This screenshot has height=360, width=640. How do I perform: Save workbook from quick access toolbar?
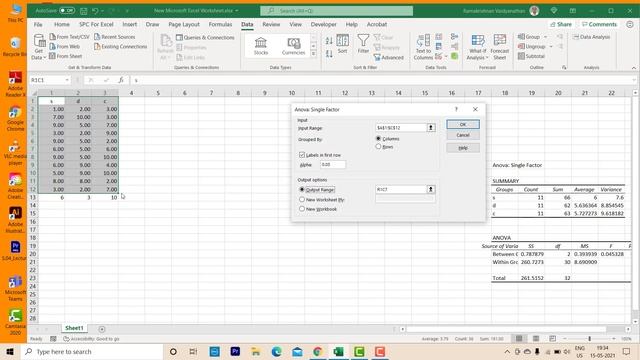point(84,11)
